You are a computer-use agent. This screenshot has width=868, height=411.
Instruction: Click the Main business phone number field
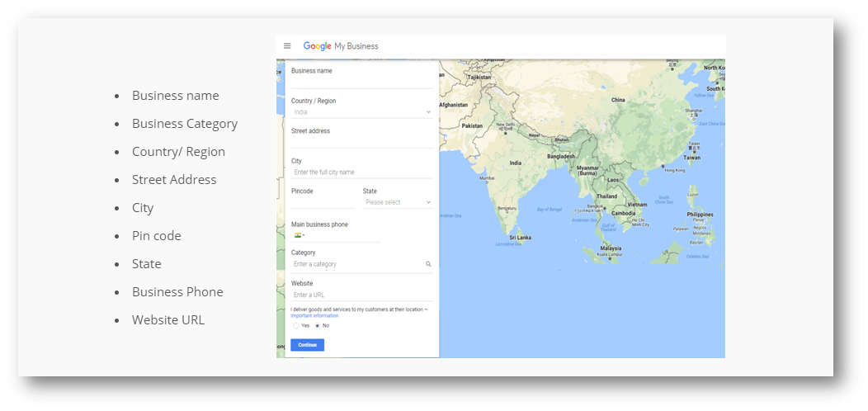tap(343, 235)
